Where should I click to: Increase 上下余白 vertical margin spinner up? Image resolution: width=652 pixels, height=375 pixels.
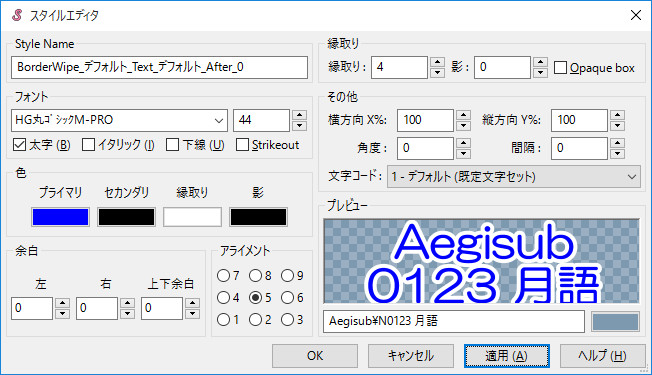pos(192,303)
